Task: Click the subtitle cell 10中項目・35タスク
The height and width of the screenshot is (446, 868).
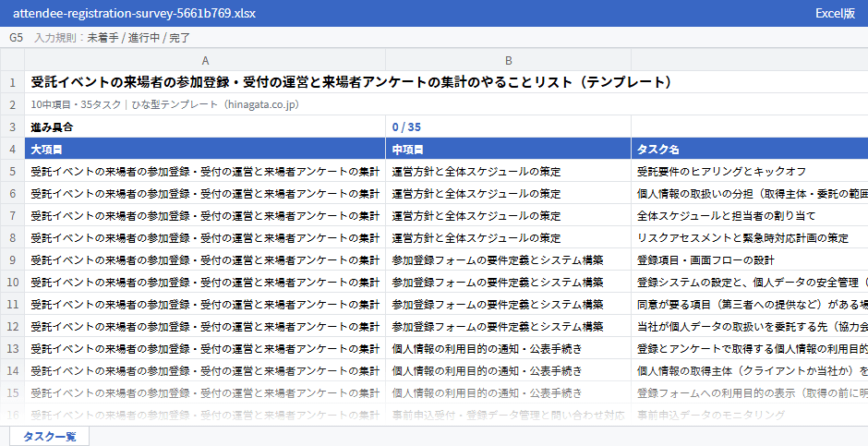Action: point(446,104)
